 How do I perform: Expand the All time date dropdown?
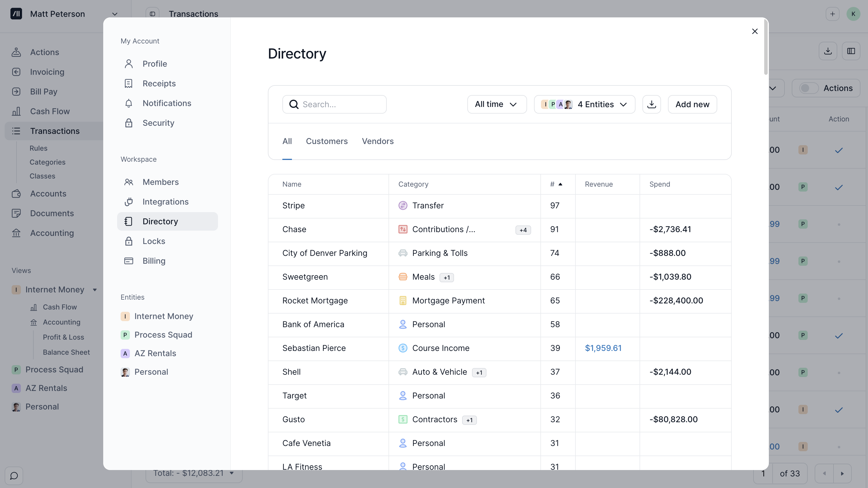tap(497, 104)
